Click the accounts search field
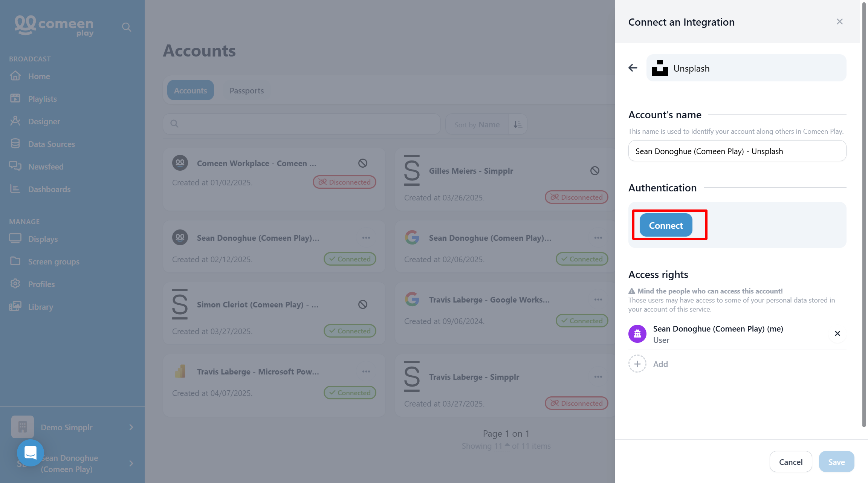This screenshot has width=868, height=483. [x=302, y=124]
